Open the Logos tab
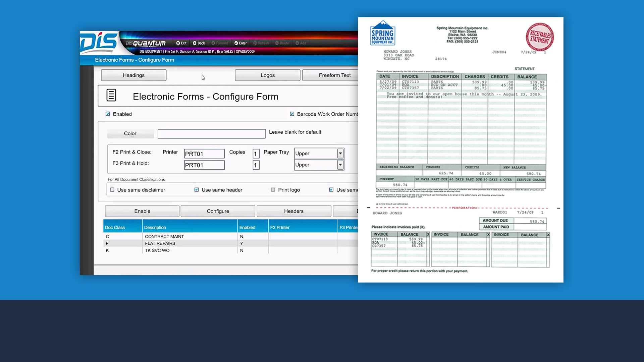The height and width of the screenshot is (362, 644). pos(268,75)
